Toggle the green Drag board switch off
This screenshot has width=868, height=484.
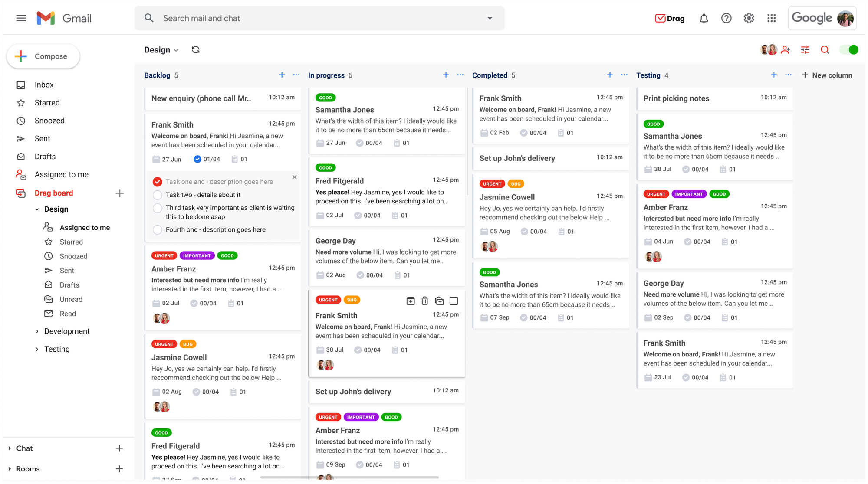pyautogui.click(x=849, y=50)
